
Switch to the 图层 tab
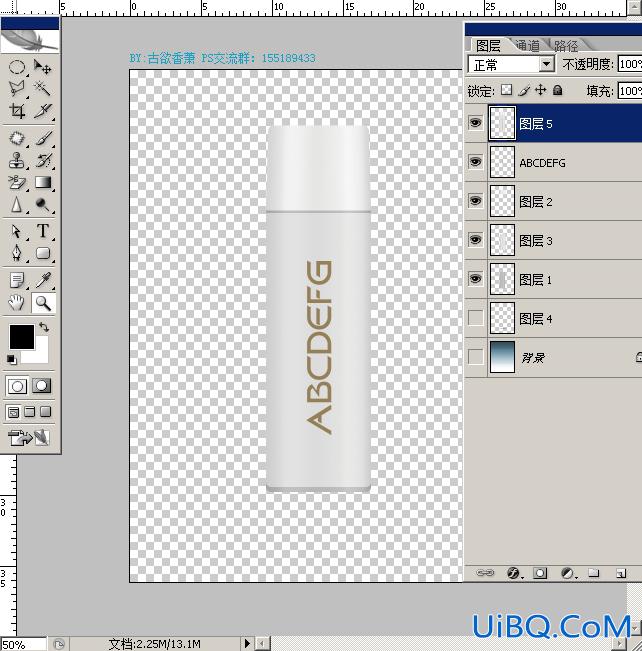[488, 46]
